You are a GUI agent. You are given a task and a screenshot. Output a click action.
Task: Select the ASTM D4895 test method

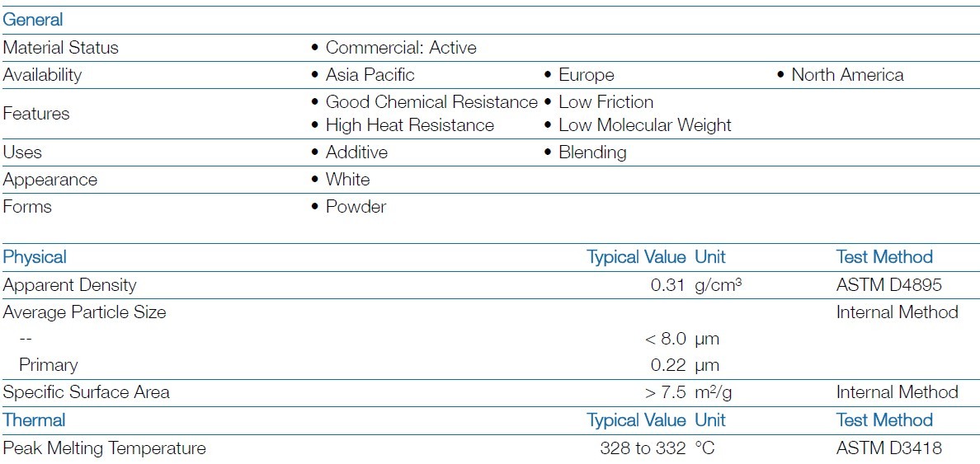coord(888,285)
